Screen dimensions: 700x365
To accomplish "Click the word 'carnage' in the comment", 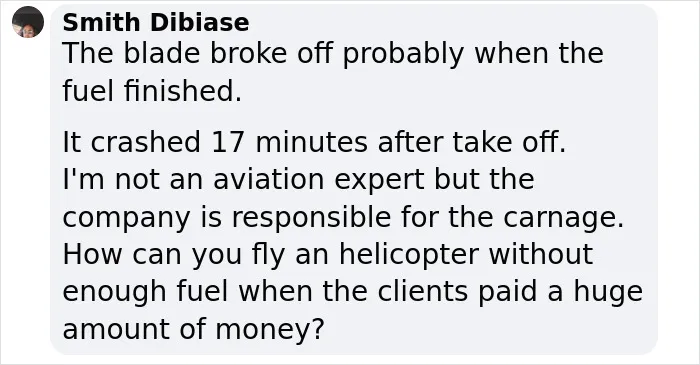I will 563,219.
